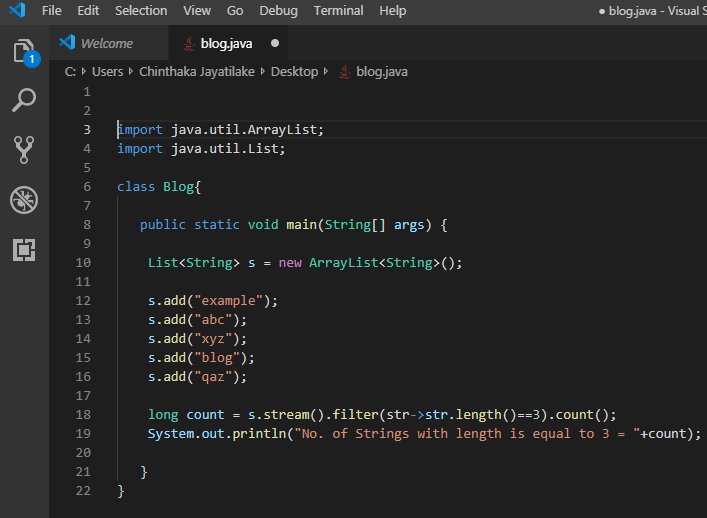Click line number 3 in gutter
707x518 pixels.
click(x=87, y=130)
